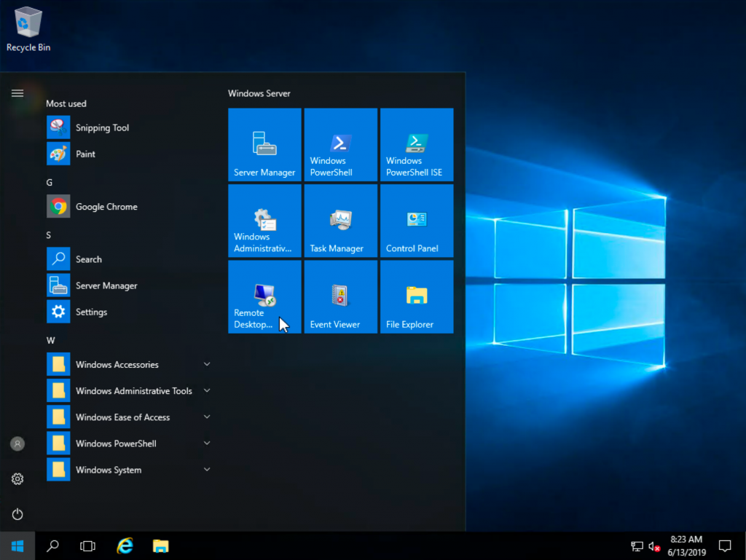Open the Control Panel tile

tap(417, 221)
